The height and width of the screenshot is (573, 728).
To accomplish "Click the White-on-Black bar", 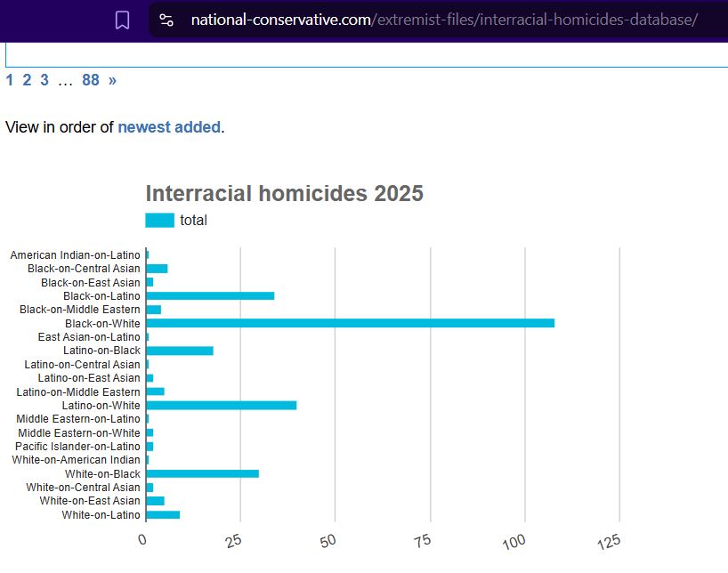I will click(202, 473).
